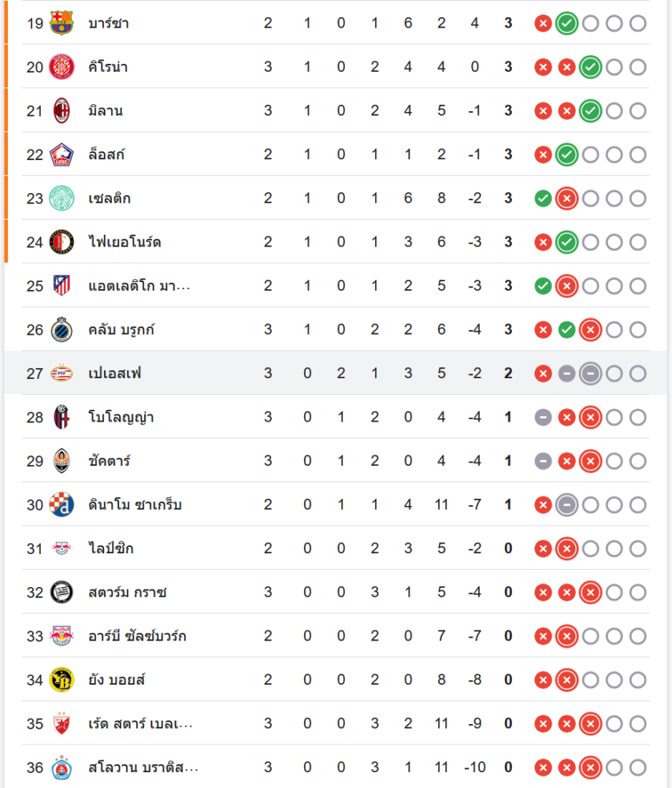Click the Girona club crest icon

coord(61,67)
